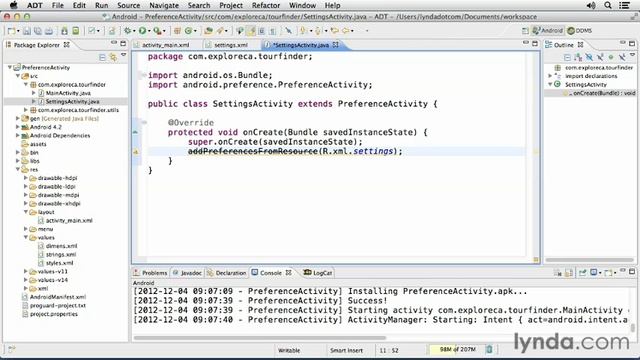Viewport: 640px width, 360px height.
Task: Toggle Hide Fields in Outline toolbar
Action: click(x=589, y=57)
